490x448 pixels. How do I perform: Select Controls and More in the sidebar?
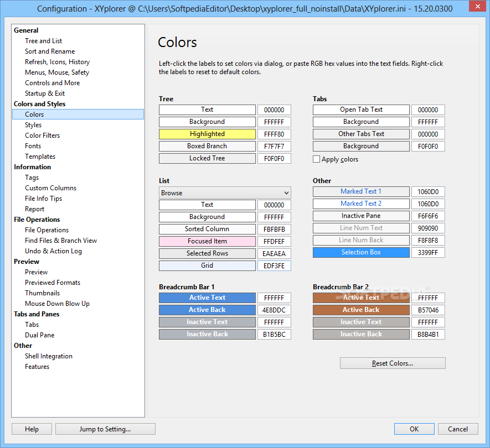click(x=52, y=83)
